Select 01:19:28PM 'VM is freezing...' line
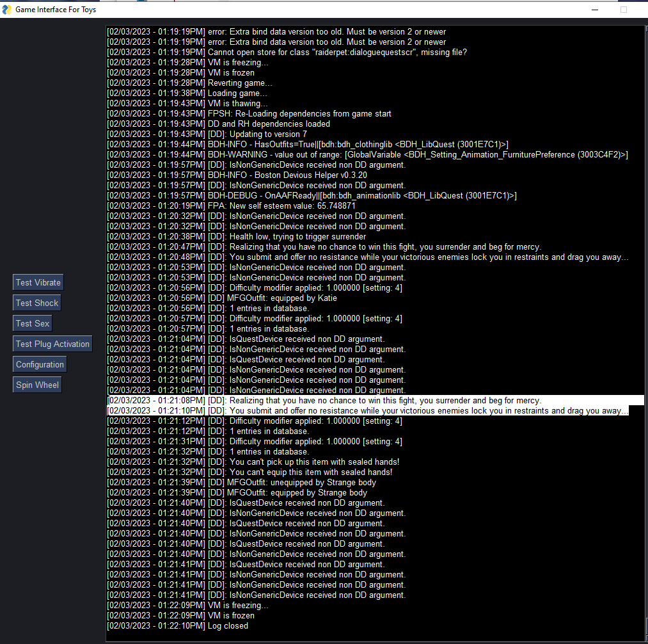Image resolution: width=648 pixels, height=644 pixels. 188,63
